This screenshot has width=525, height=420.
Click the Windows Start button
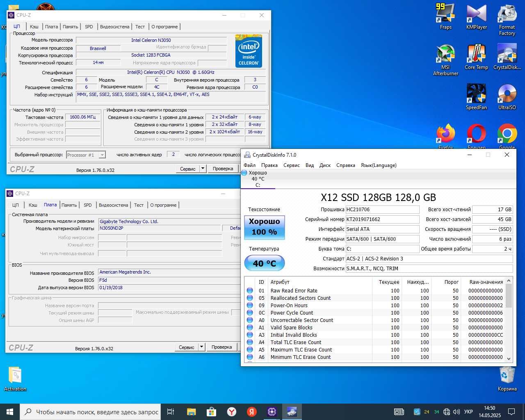[x=10, y=412]
